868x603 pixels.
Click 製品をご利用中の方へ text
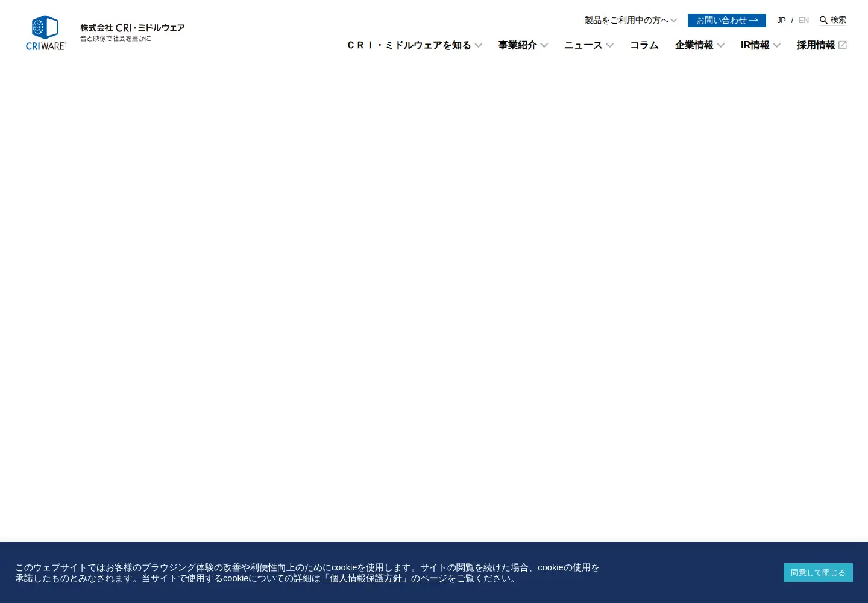pos(627,21)
